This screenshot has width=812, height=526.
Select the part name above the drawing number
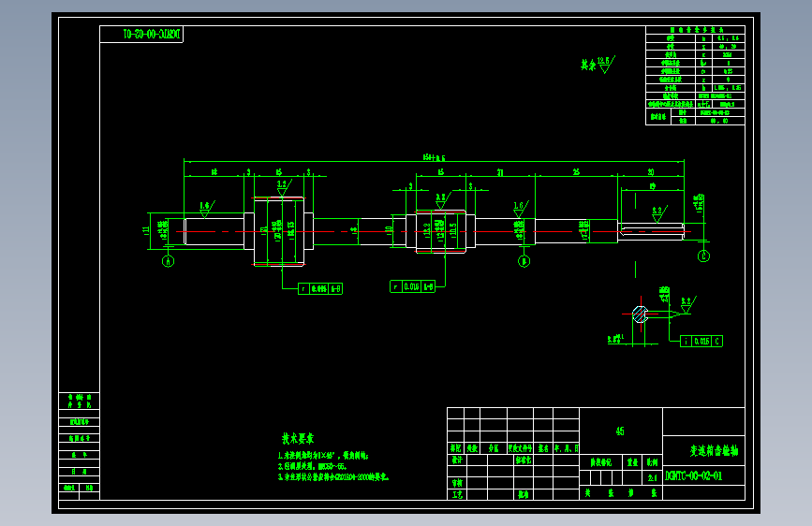coord(714,451)
